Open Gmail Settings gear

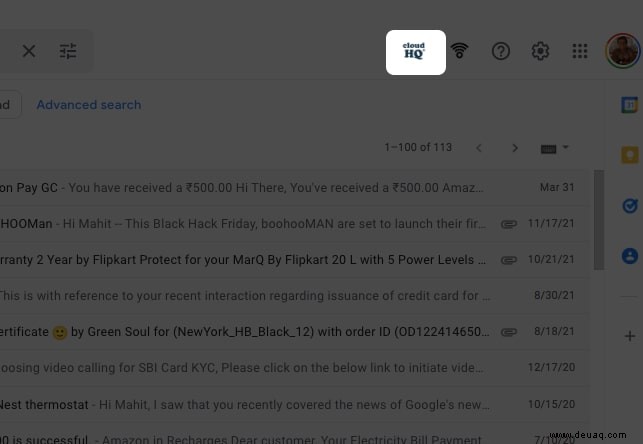540,51
